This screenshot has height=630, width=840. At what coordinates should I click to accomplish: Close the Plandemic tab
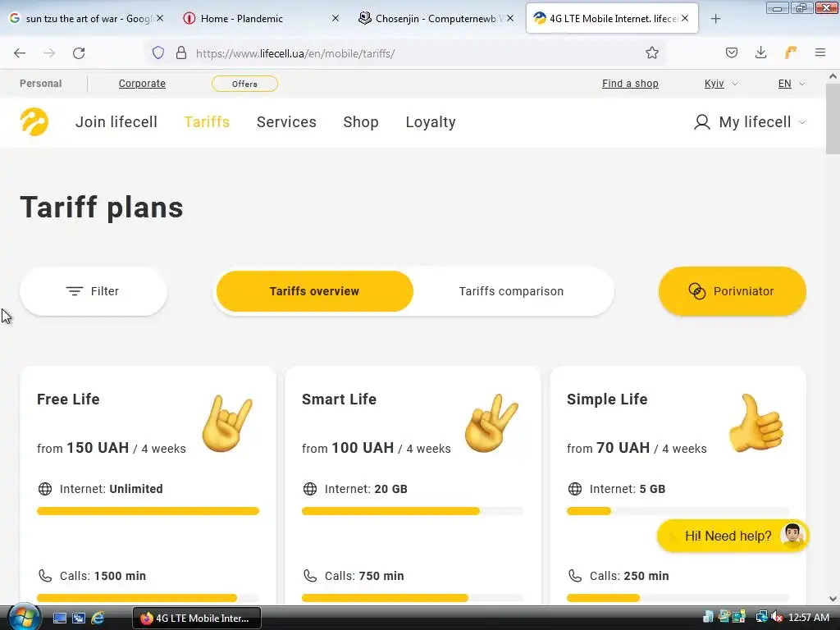pos(336,18)
